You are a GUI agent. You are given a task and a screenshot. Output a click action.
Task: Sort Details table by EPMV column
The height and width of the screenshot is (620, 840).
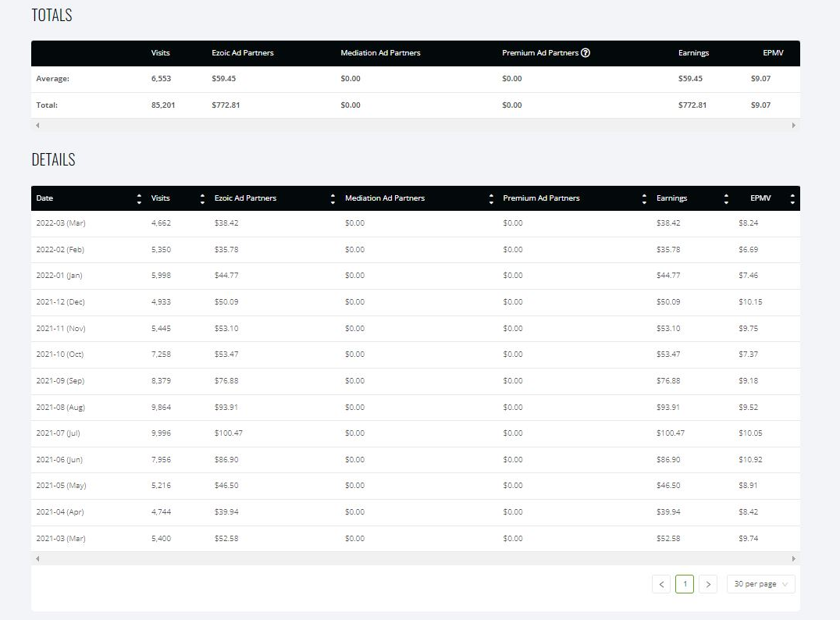(x=792, y=199)
